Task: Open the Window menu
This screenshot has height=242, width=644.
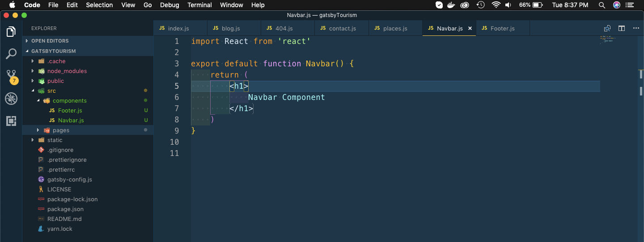Action: pos(232,5)
